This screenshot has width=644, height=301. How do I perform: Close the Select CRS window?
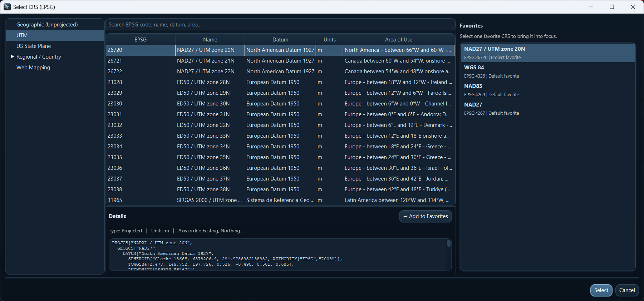click(633, 7)
